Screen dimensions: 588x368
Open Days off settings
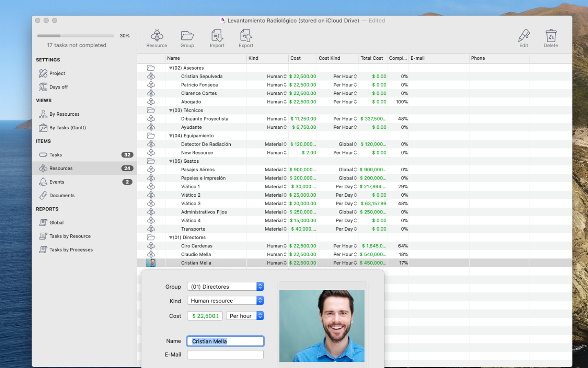[x=58, y=87]
